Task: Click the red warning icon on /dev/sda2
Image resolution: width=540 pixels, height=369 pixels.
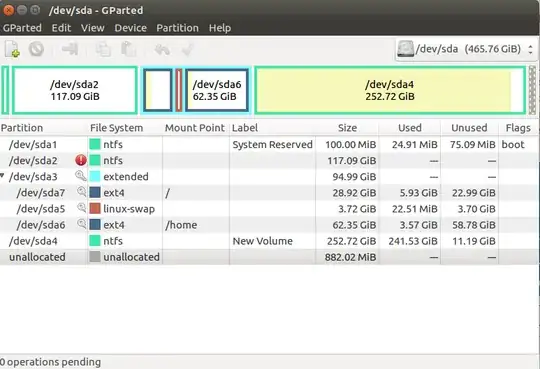Action: coord(81,160)
